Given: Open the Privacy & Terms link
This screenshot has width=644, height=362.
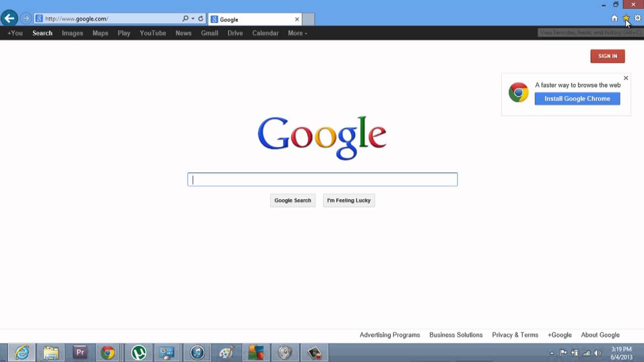Looking at the screenshot, I should [x=515, y=335].
